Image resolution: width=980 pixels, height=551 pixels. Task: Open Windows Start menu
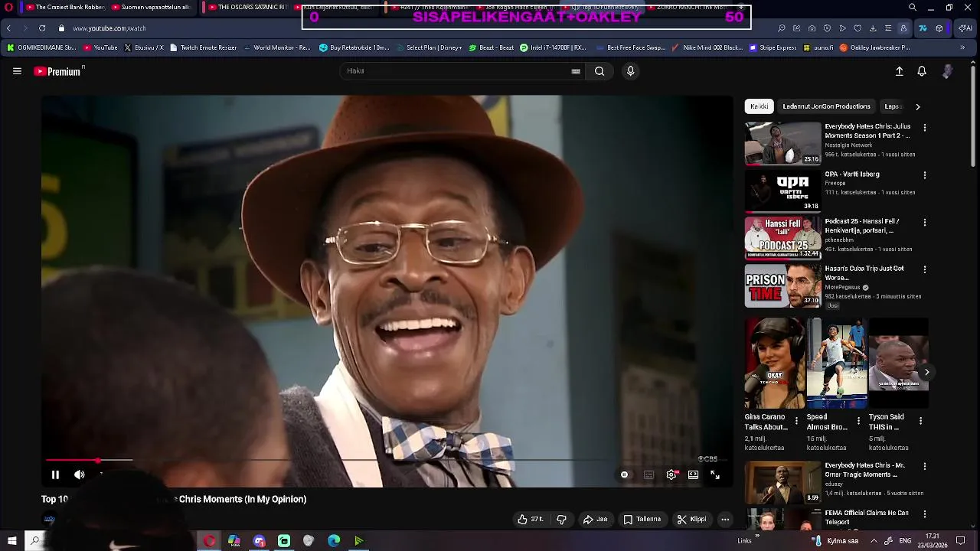coord(11,541)
